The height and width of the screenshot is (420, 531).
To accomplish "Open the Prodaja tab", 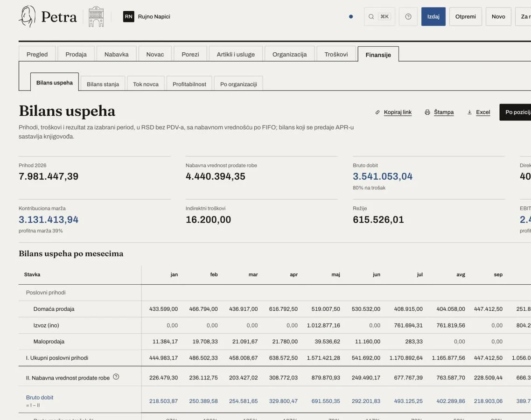I will coord(76,54).
